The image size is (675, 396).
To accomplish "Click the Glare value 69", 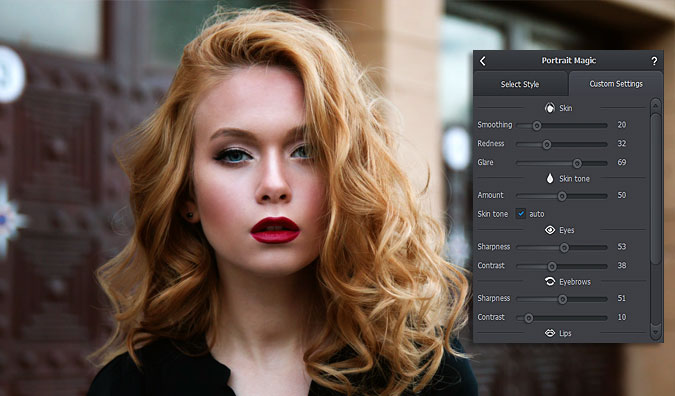I will click(x=622, y=162).
